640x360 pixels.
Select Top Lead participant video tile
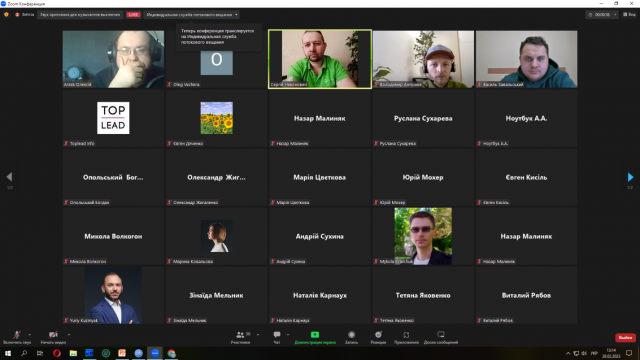point(113,118)
